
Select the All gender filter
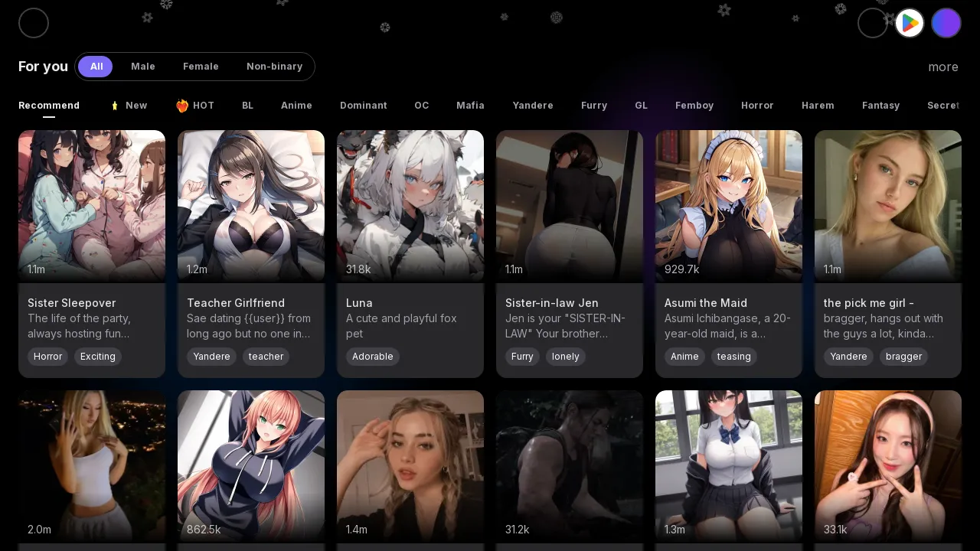(x=96, y=67)
